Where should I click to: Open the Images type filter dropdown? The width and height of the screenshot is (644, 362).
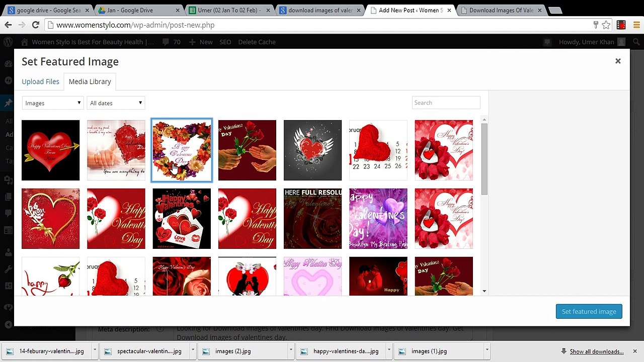pos(52,103)
